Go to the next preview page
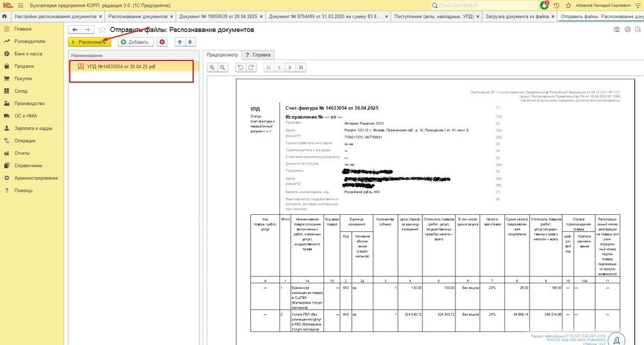The image size is (644, 345). pyautogui.click(x=289, y=67)
